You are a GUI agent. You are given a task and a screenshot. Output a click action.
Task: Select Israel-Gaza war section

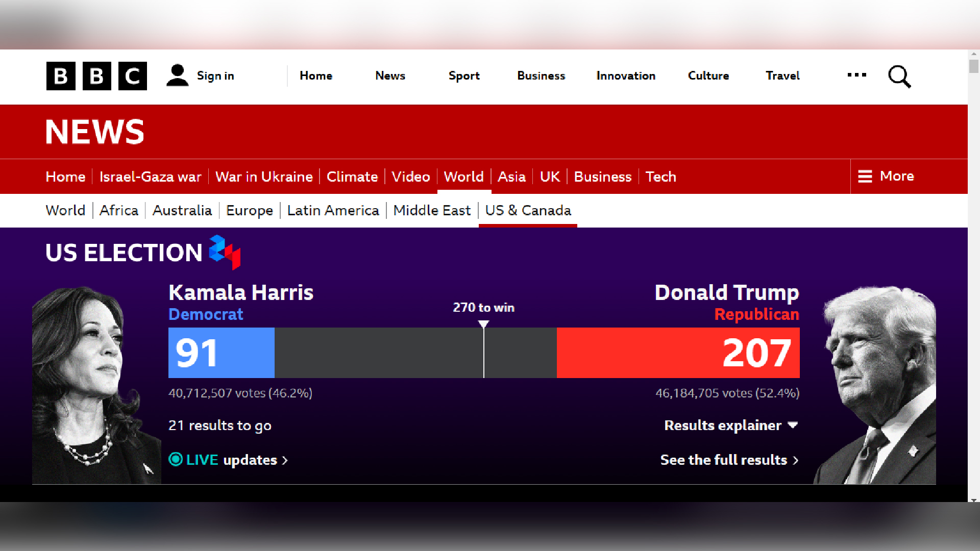(151, 177)
